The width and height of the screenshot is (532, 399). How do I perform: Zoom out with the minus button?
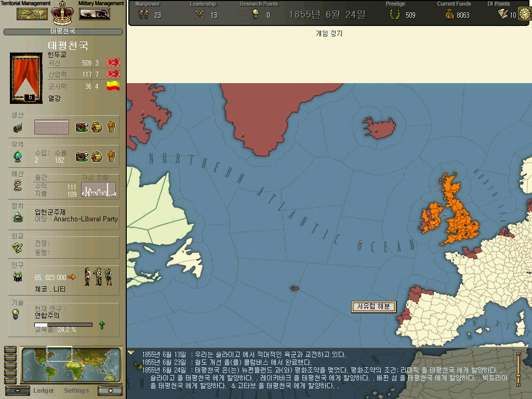(x=17, y=391)
